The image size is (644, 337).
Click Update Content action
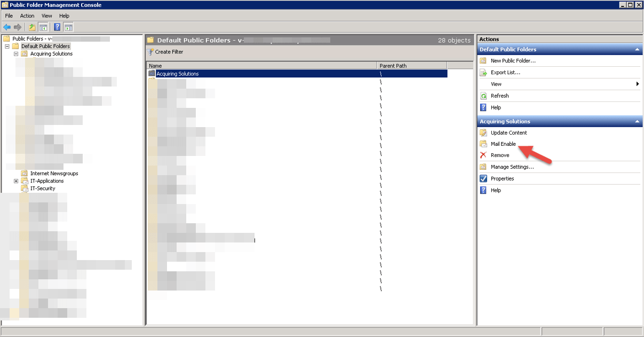508,132
